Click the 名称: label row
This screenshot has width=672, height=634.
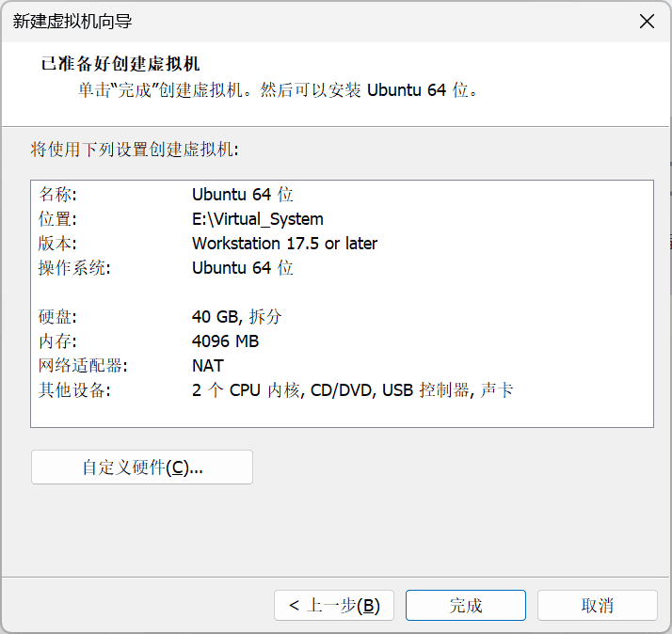pyautogui.click(x=57, y=195)
